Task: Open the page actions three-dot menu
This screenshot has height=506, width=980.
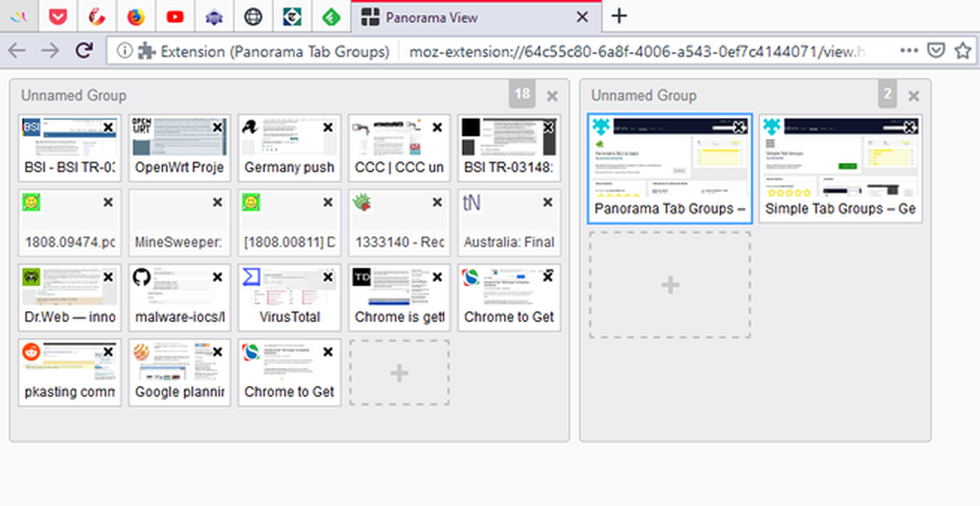Action: [909, 51]
